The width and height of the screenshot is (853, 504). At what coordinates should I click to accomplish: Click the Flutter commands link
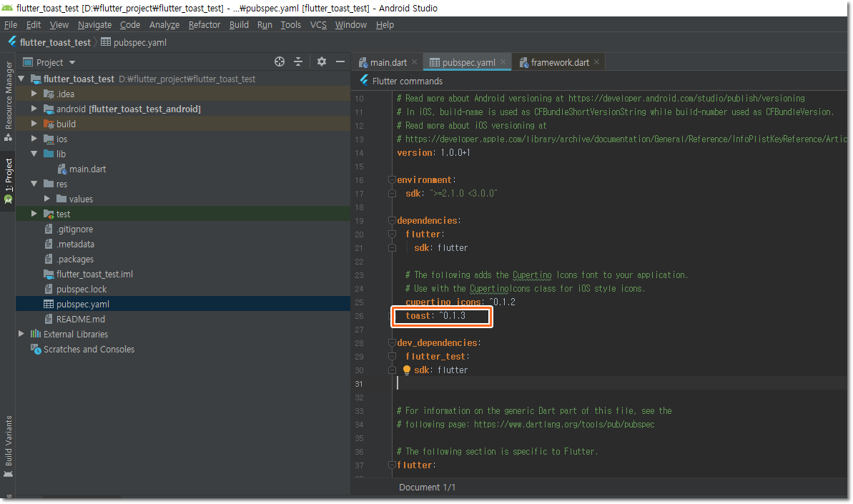408,81
